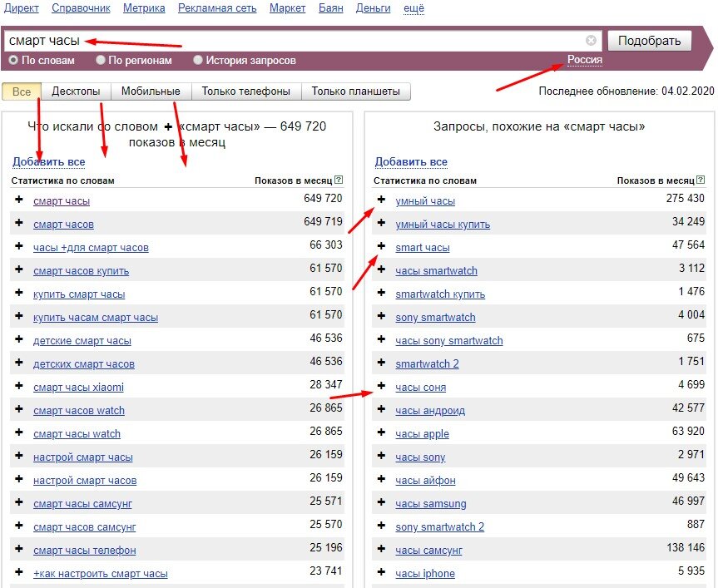Switch to 'Только планшеты' tab
718x588 pixels.
tap(356, 91)
